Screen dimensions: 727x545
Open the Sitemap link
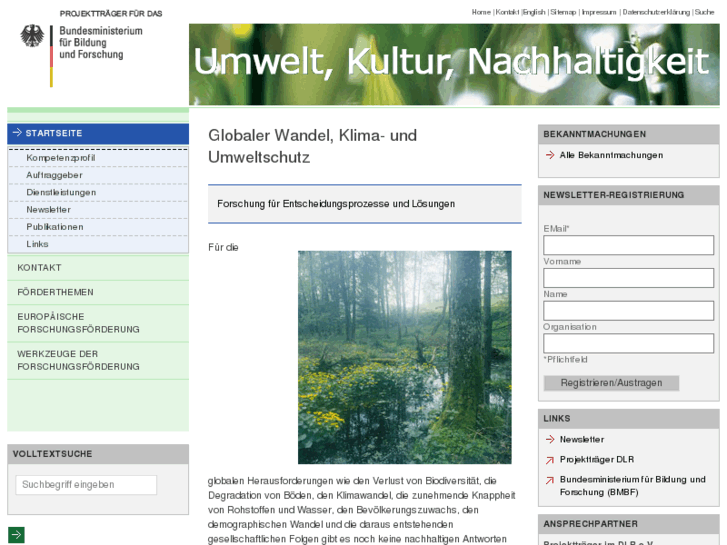(x=563, y=12)
